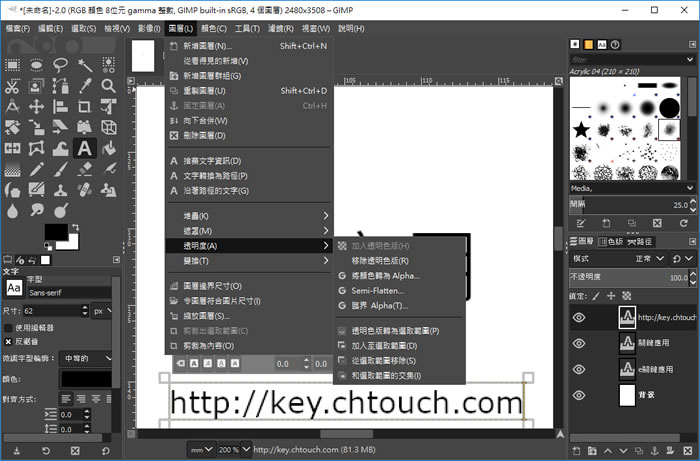Image resolution: width=700 pixels, height=461 pixels.
Task: Click the 尺寸 62 size field
Action: coord(52,311)
